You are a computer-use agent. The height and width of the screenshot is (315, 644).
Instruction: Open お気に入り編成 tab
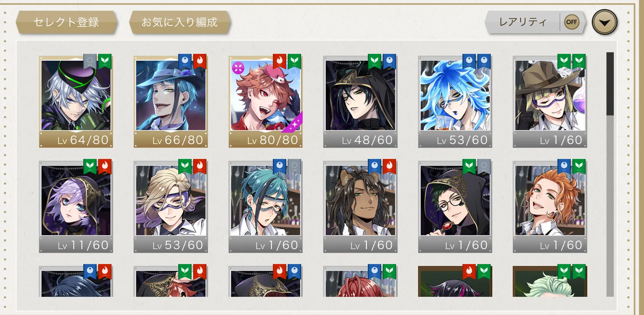tap(179, 22)
